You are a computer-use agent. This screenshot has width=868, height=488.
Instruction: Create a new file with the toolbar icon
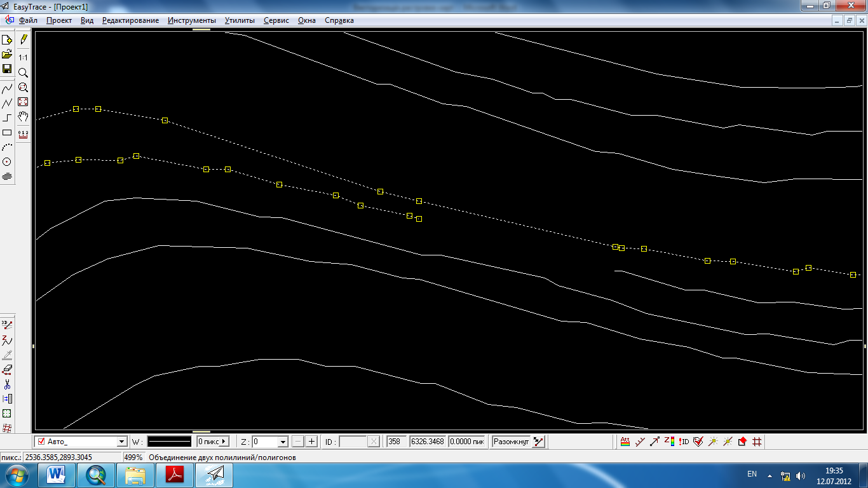point(7,40)
